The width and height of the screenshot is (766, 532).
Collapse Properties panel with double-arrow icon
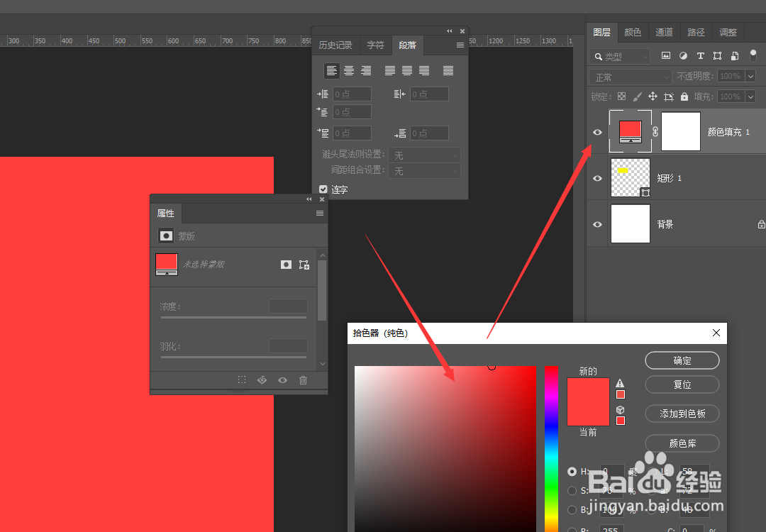coord(309,199)
